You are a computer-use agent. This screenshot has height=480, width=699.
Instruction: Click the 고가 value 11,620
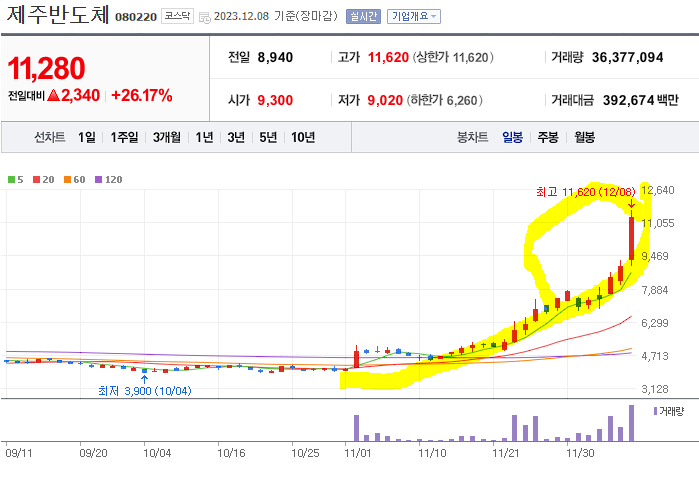tap(388, 57)
